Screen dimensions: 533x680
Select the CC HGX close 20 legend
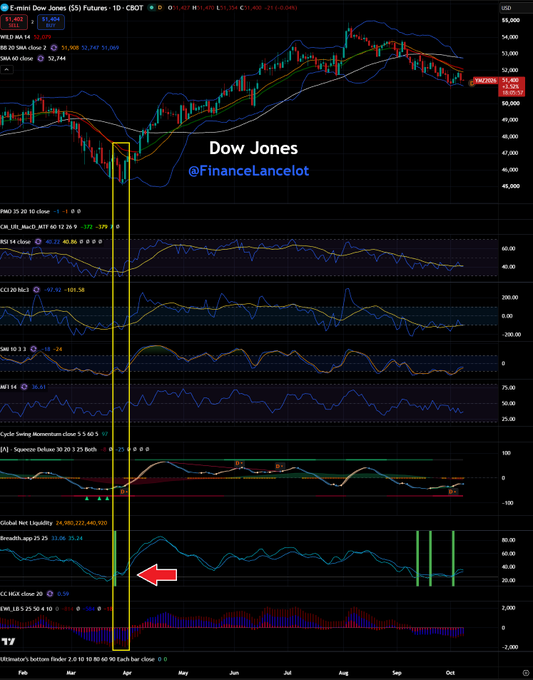click(x=21, y=594)
